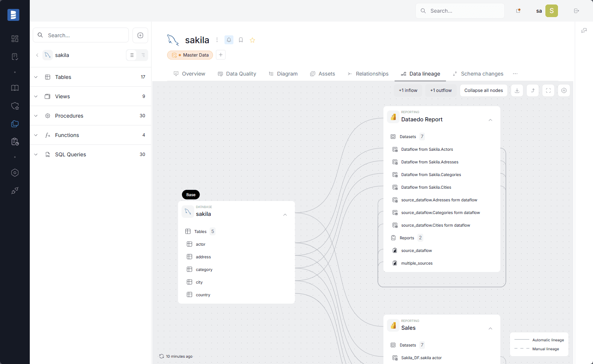This screenshot has width=593, height=364.
Task: Toggle the favorite star icon by sakila title
Action: click(x=252, y=40)
